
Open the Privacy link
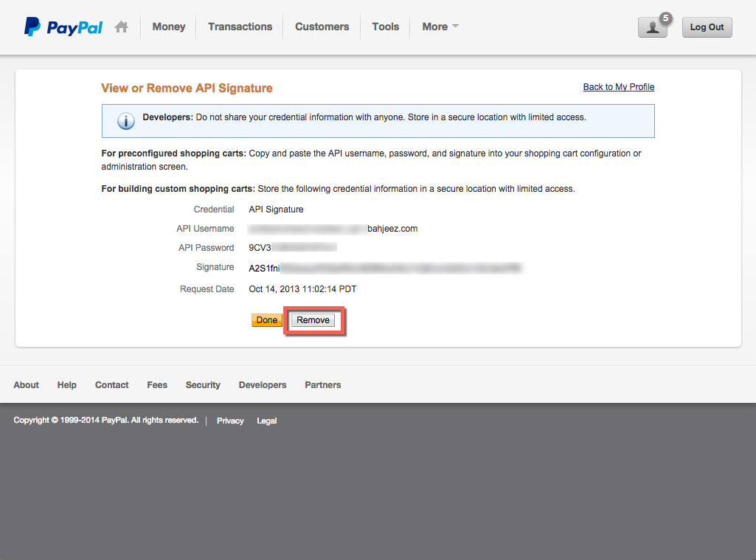pos(230,421)
